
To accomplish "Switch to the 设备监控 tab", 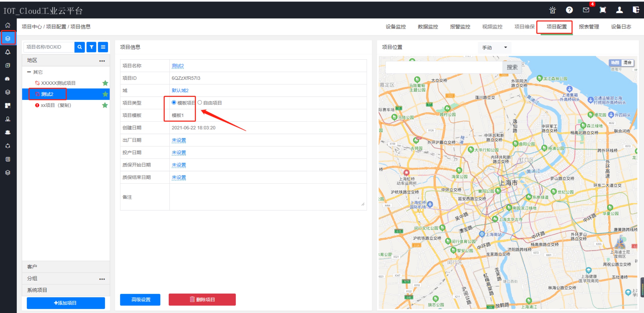I will click(x=396, y=27).
